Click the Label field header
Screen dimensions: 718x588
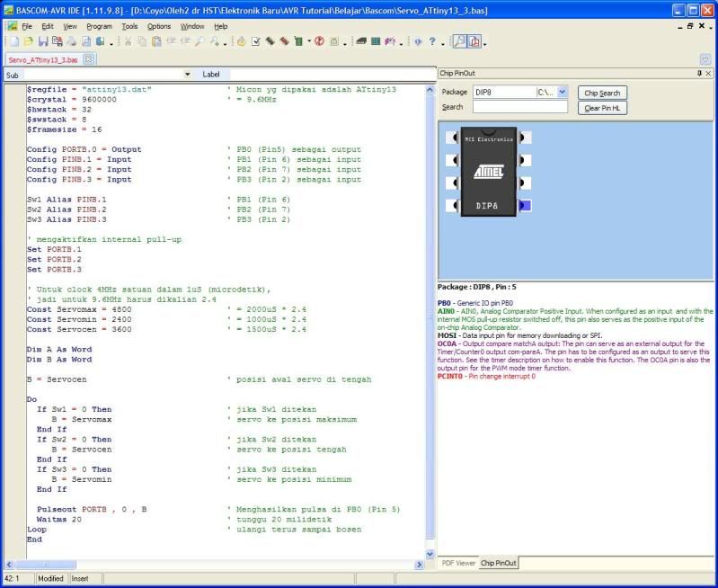point(210,75)
